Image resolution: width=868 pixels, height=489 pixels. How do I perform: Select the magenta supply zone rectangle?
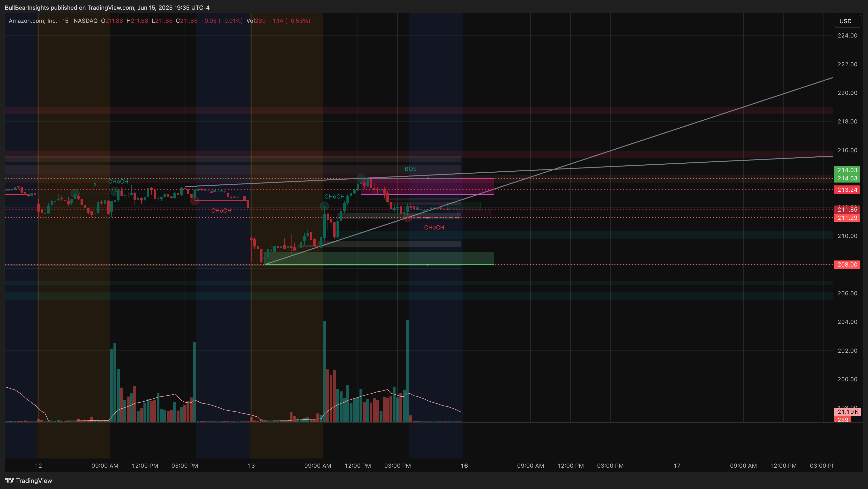click(x=427, y=186)
